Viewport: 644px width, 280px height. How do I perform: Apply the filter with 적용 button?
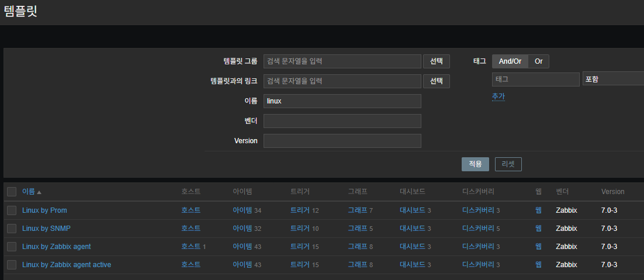(x=475, y=164)
